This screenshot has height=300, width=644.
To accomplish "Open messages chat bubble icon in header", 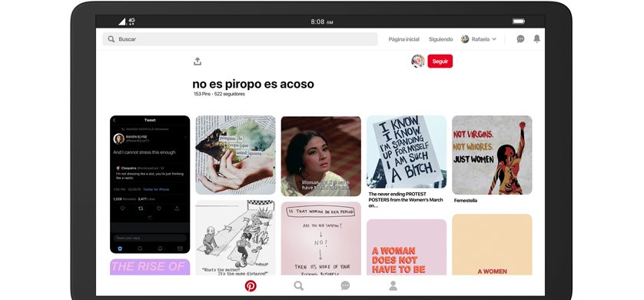I will click(x=520, y=39).
